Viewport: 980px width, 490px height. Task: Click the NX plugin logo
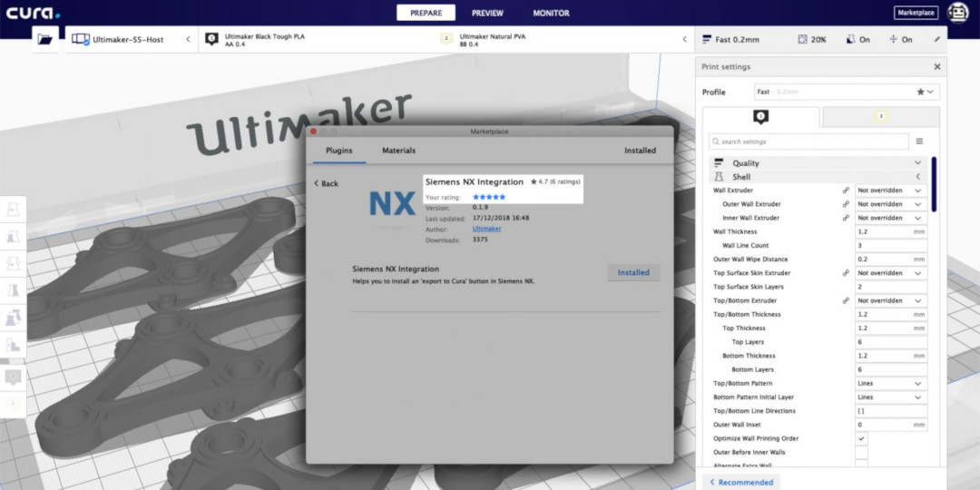click(392, 204)
